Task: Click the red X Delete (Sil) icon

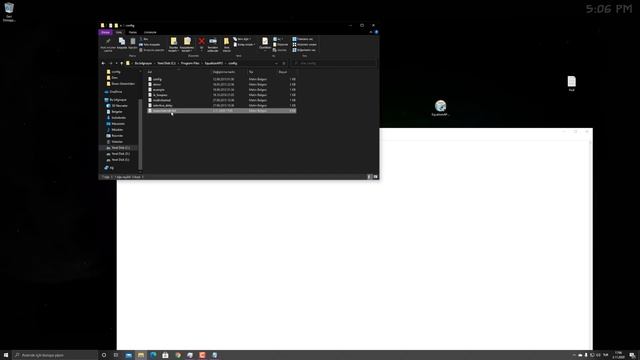Action: [x=202, y=42]
